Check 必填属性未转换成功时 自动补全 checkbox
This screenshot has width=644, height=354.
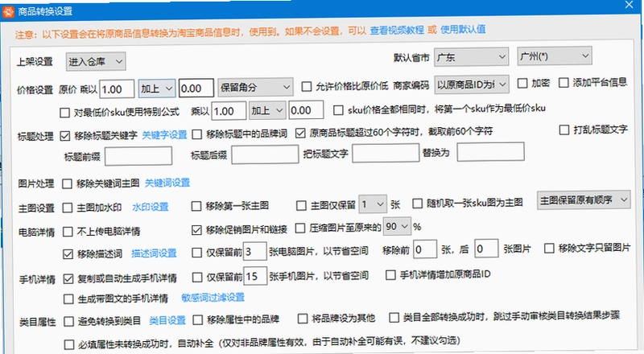click(x=69, y=344)
